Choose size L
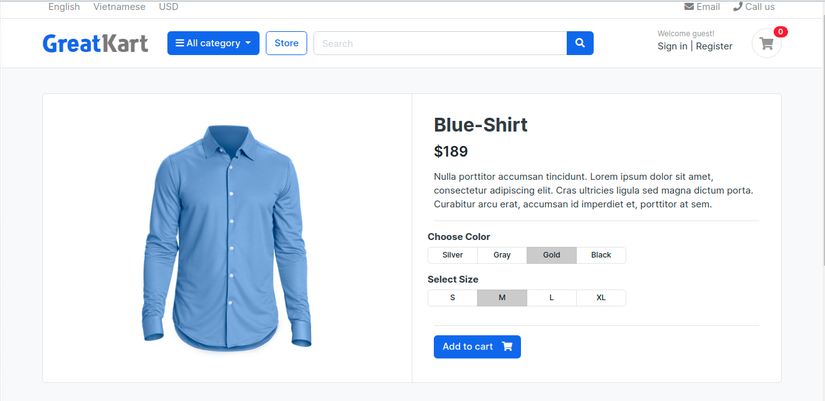Viewport: 825px width, 401px height. (551, 298)
